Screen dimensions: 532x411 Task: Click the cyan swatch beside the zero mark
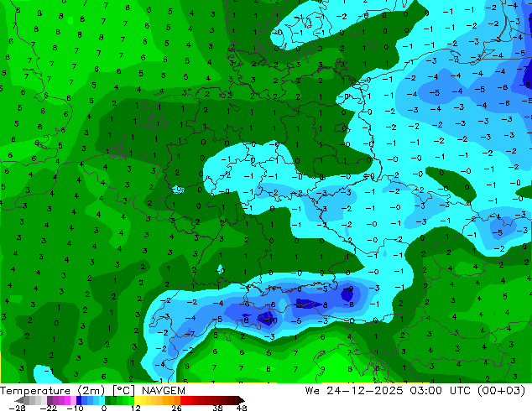[x=102, y=400]
